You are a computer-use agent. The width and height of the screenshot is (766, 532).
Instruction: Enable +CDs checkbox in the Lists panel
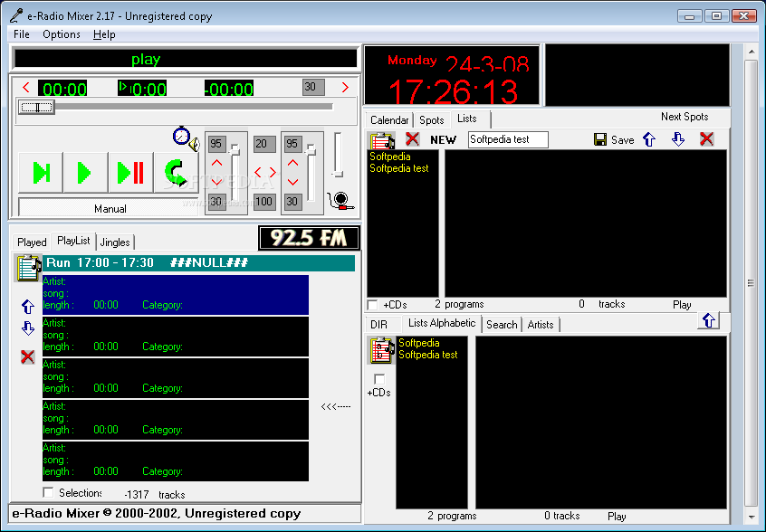(373, 305)
